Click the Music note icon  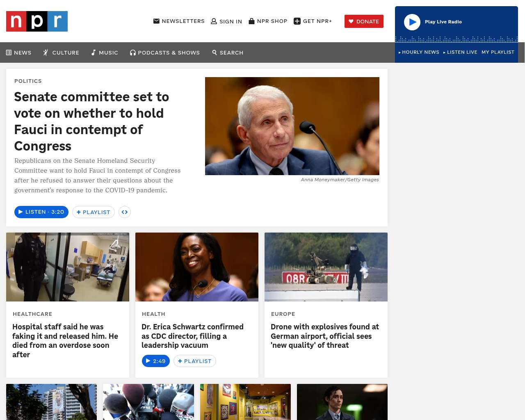pos(94,52)
